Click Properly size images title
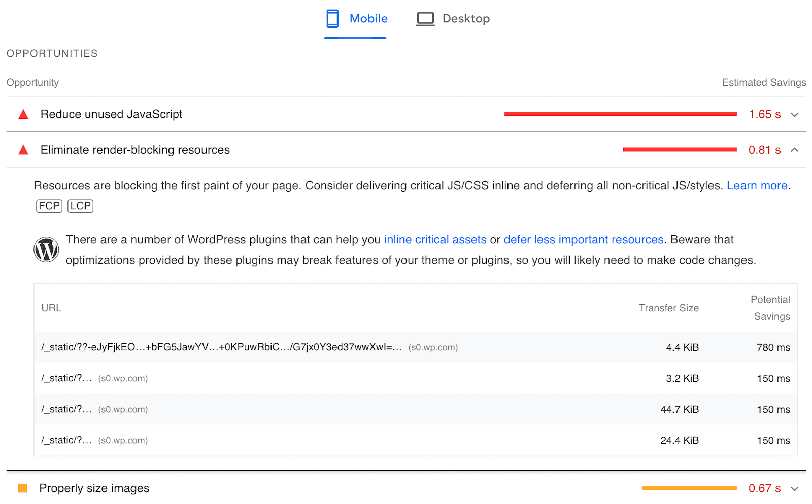This screenshot has height=504, width=812. tap(94, 488)
